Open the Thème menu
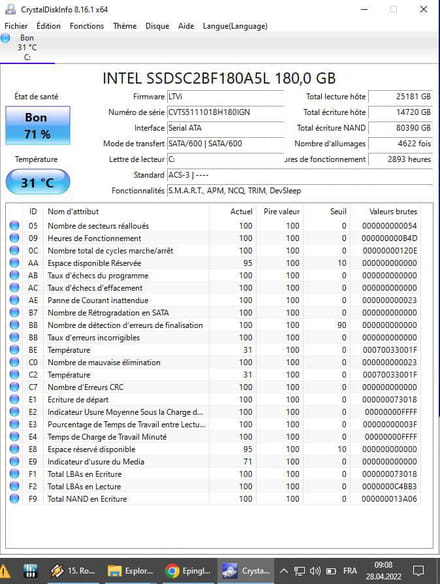Viewport: 440px width, 584px height. tap(125, 26)
